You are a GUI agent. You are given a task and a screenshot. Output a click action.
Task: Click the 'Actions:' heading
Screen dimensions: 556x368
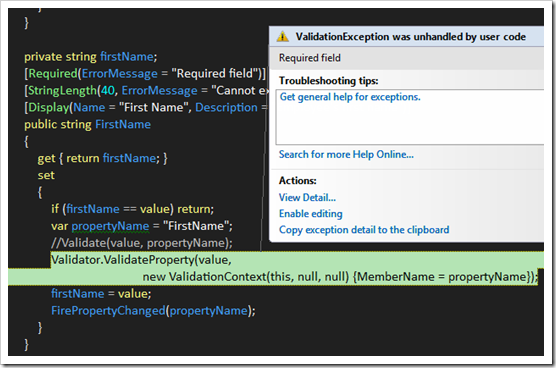click(x=298, y=181)
